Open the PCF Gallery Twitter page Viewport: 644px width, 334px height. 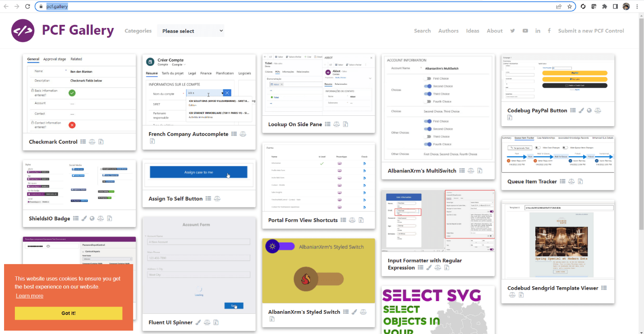(512, 31)
